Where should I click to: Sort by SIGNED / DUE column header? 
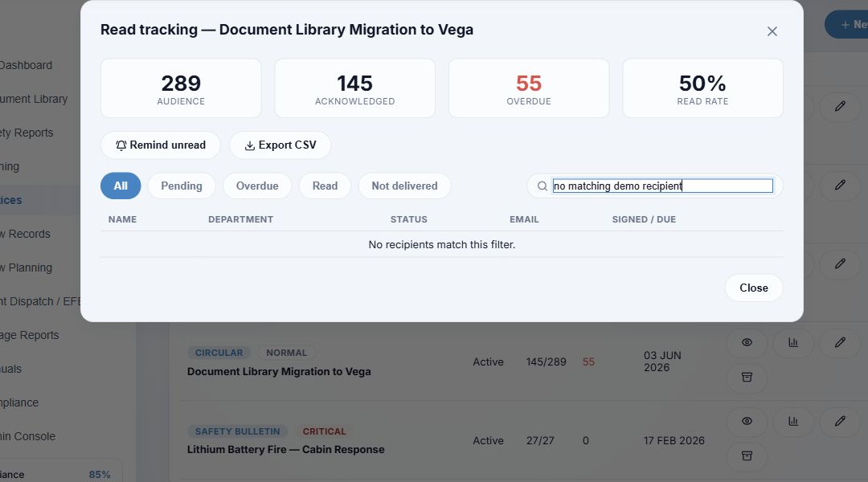tap(644, 219)
